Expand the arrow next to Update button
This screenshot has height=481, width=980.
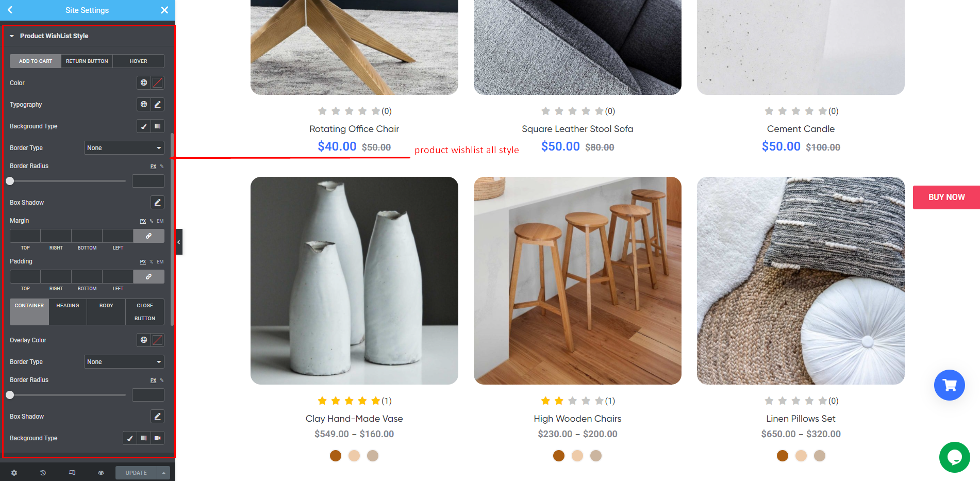point(164,473)
